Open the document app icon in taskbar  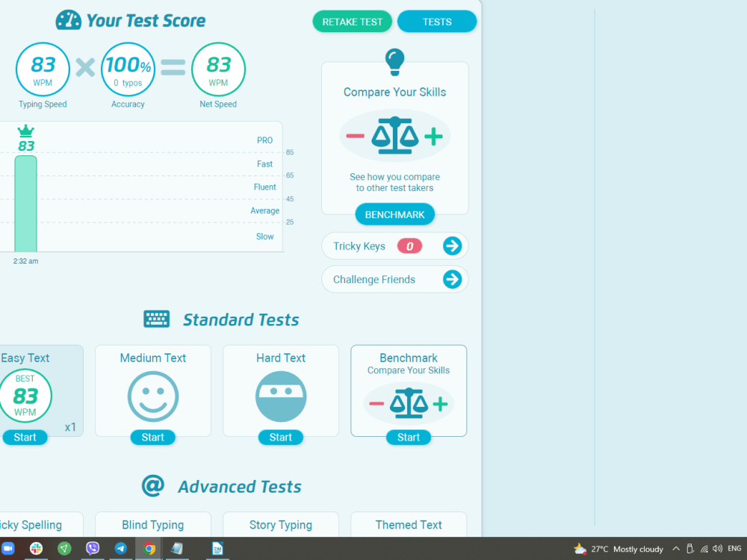pyautogui.click(x=217, y=549)
